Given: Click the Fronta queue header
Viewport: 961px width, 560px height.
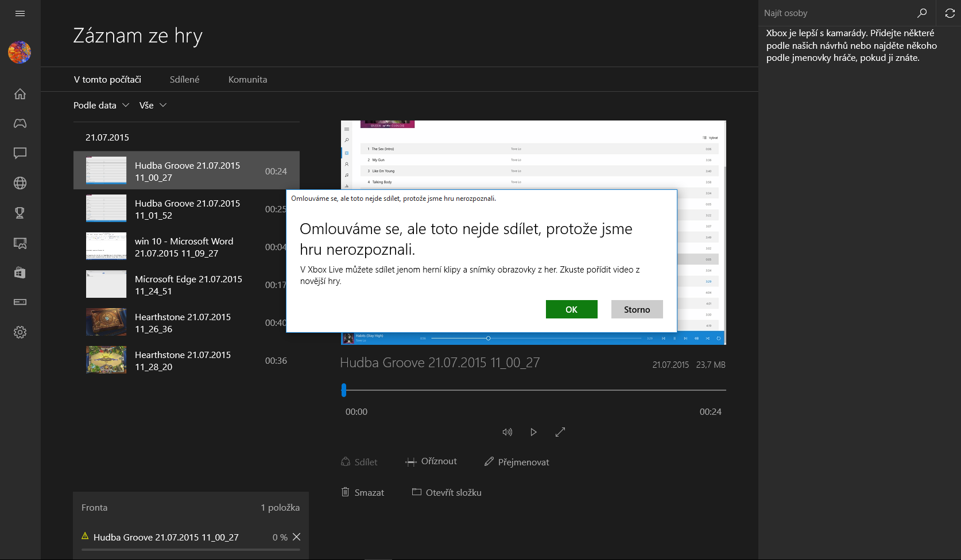Looking at the screenshot, I should (95, 507).
